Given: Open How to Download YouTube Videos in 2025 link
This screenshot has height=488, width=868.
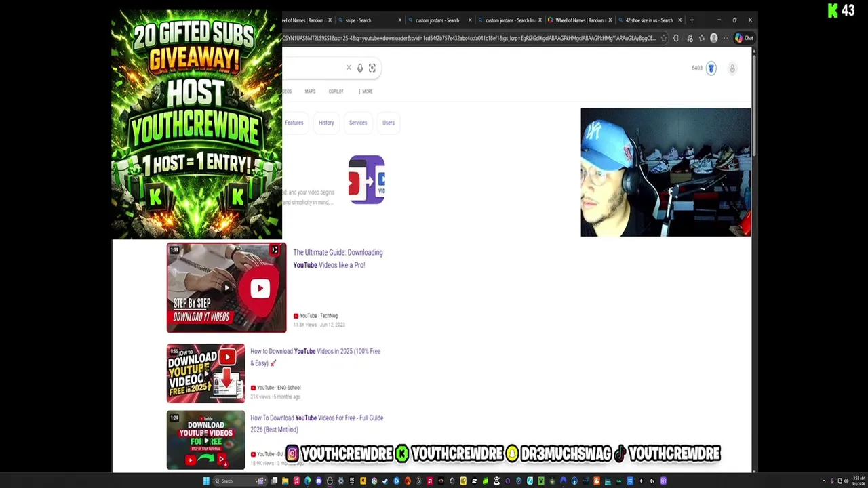Looking at the screenshot, I should (x=315, y=357).
